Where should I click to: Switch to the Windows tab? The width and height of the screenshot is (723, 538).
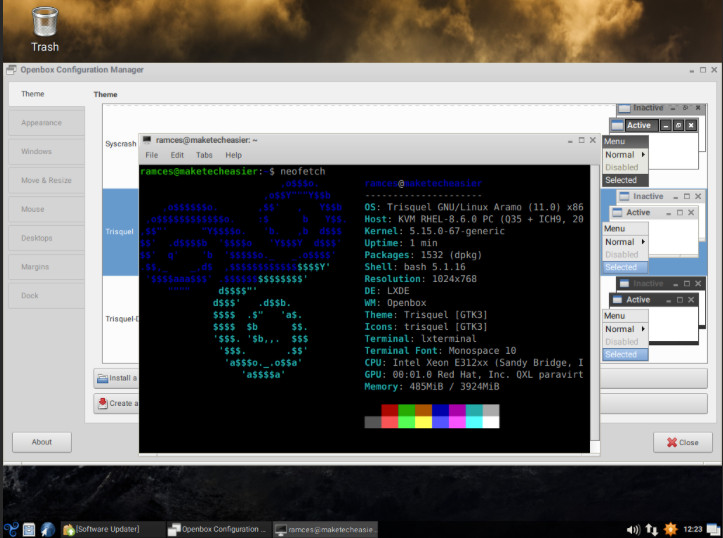pos(47,151)
